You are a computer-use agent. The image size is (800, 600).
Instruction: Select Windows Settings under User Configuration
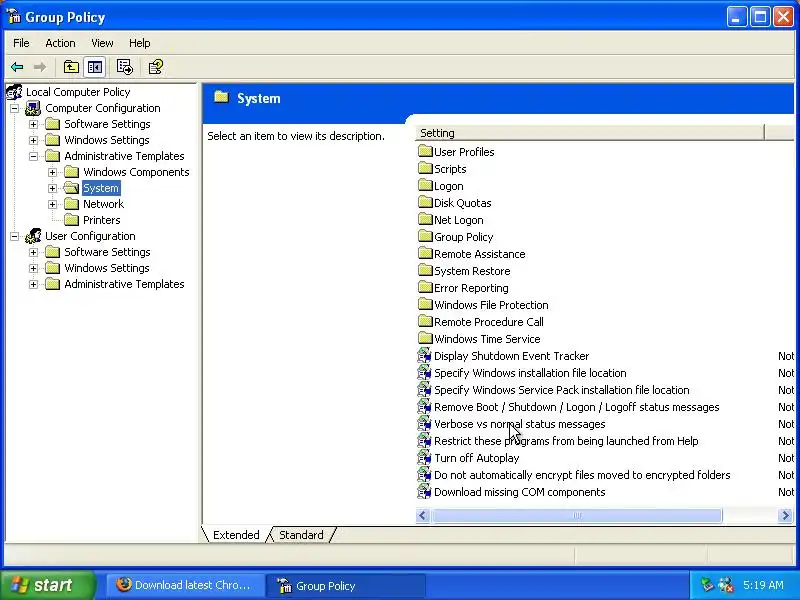tap(107, 268)
